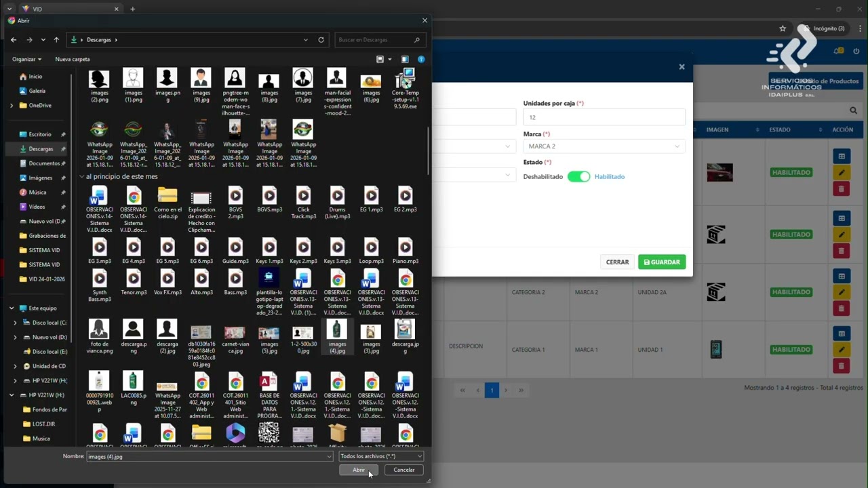Go up one folder level in dialog

tap(56, 40)
